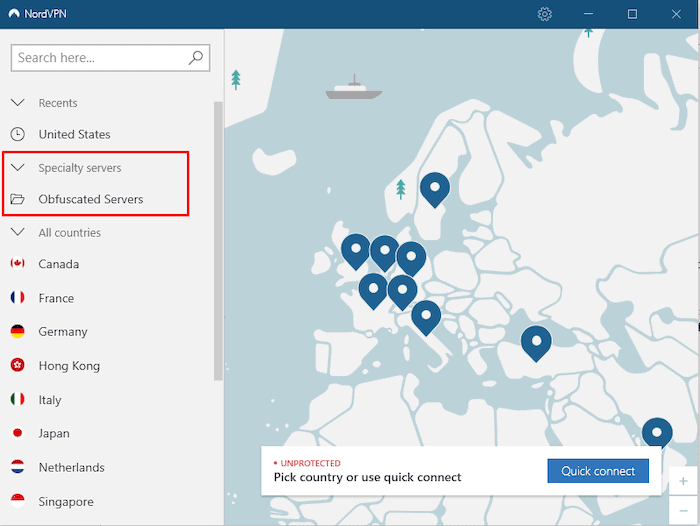
Task: Click the Hong Kong flag icon
Action: tap(17, 366)
